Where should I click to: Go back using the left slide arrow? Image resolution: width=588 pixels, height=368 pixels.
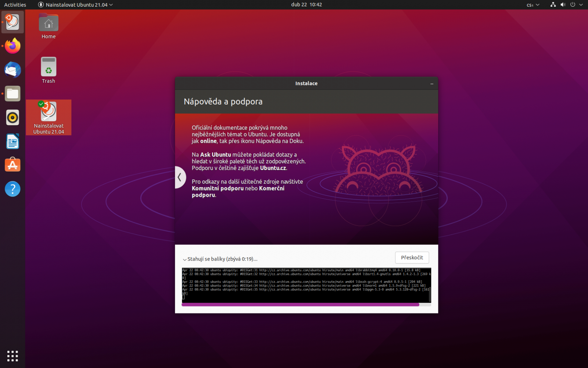point(180,177)
